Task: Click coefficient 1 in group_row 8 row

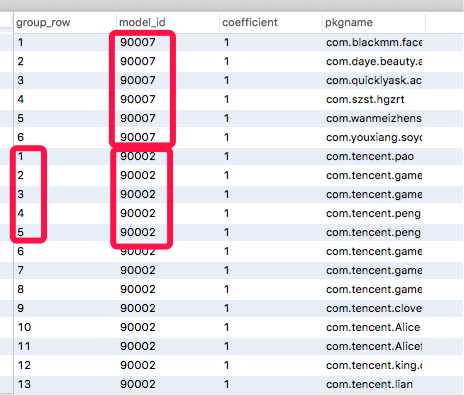Action: [227, 289]
